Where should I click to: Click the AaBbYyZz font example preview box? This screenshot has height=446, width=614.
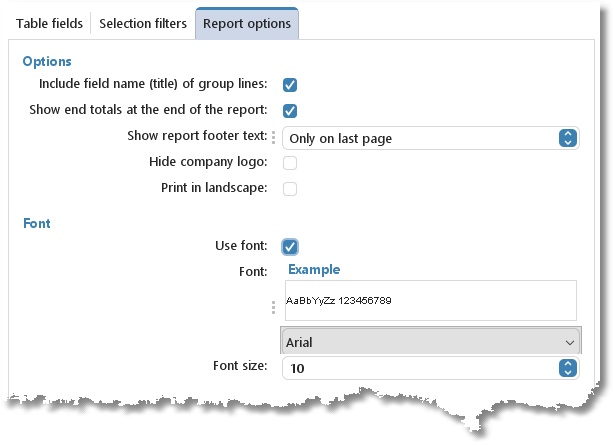(431, 300)
